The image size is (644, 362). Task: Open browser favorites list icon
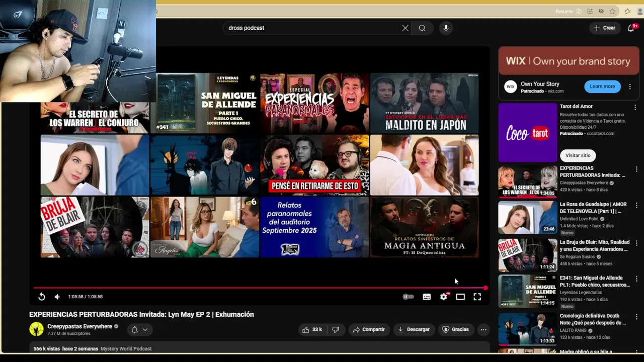[627, 12]
